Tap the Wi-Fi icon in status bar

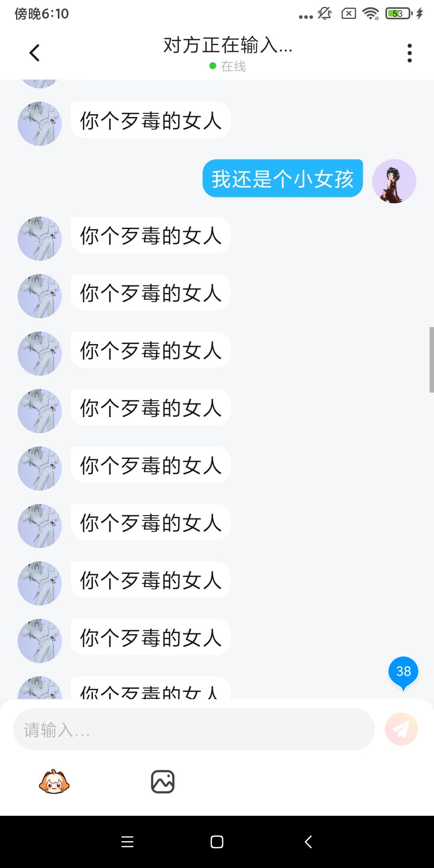[x=371, y=14]
